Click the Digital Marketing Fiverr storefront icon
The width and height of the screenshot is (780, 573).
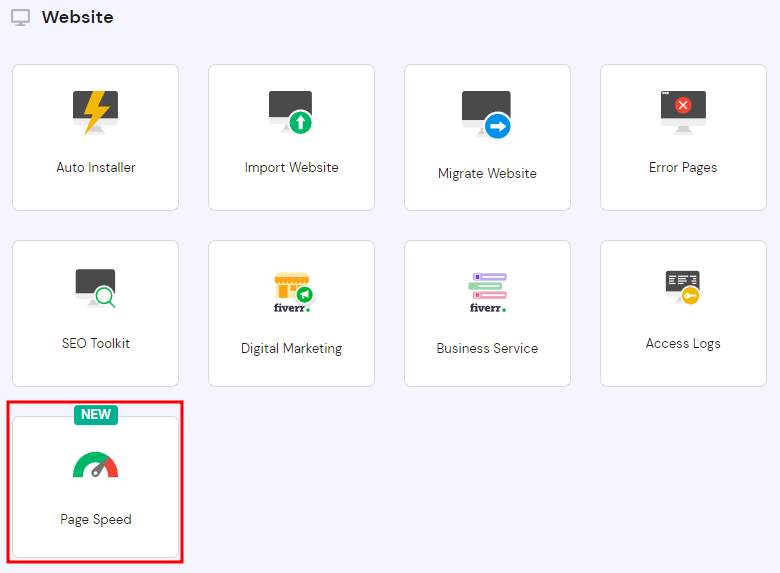point(292,291)
